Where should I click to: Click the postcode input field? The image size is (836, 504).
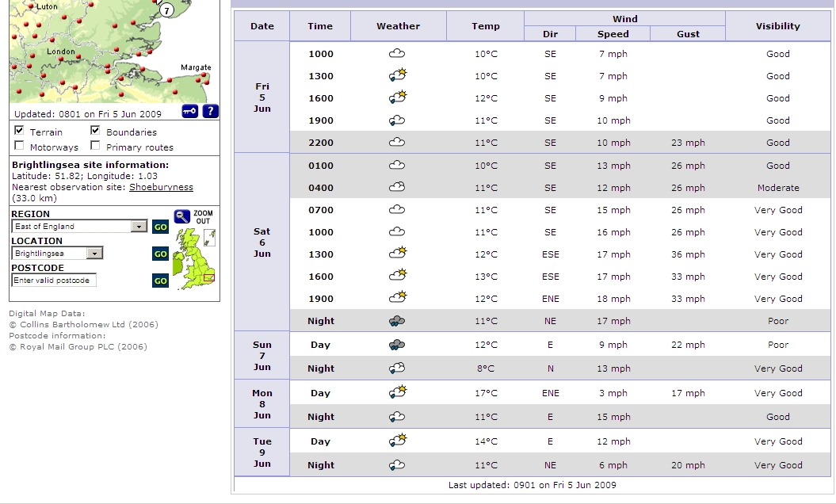point(53,281)
